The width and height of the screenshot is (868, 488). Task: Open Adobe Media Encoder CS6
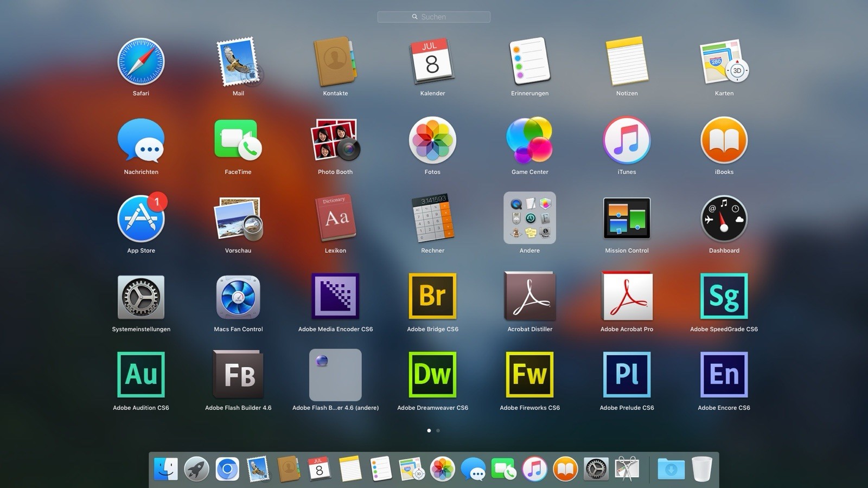(335, 296)
